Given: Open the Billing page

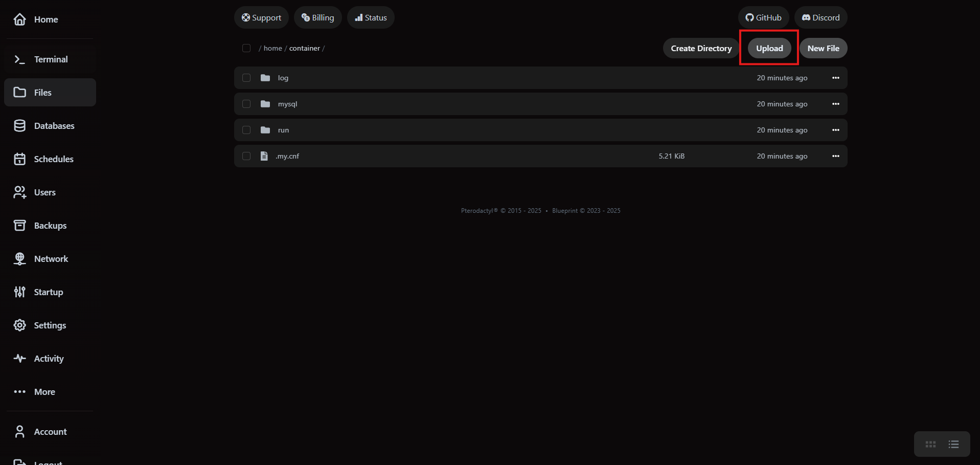Looking at the screenshot, I should pyautogui.click(x=317, y=17).
